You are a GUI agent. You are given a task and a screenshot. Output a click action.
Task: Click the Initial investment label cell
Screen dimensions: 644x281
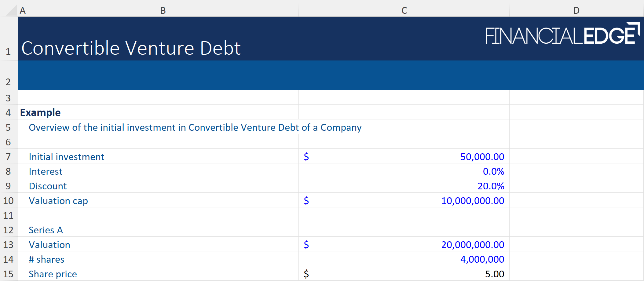67,157
